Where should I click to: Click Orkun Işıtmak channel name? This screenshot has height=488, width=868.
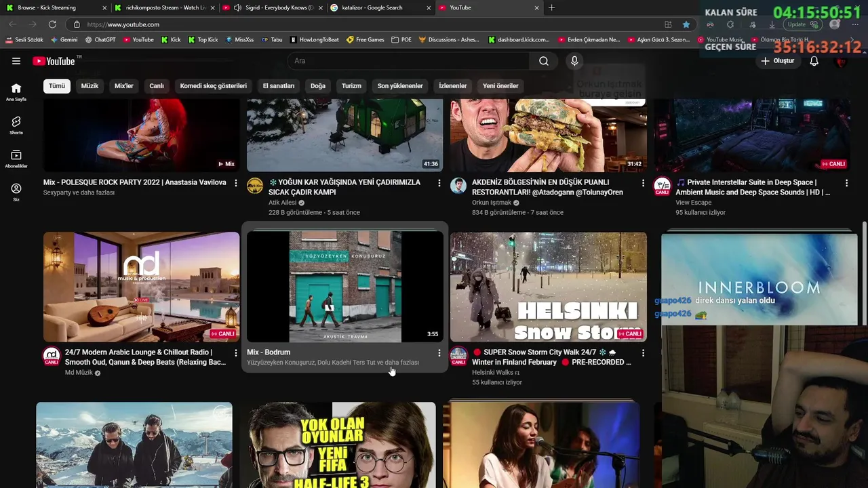[491, 203]
